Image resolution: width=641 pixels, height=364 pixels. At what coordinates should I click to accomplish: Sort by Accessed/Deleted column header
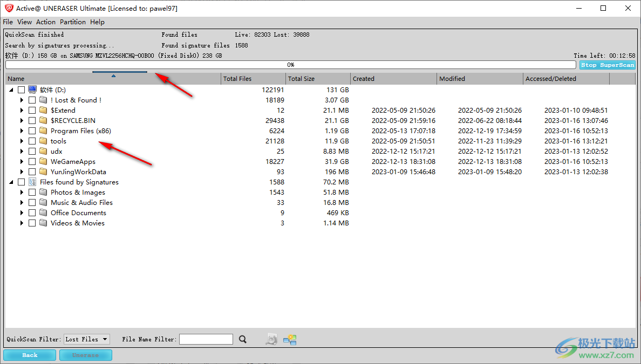tap(566, 79)
